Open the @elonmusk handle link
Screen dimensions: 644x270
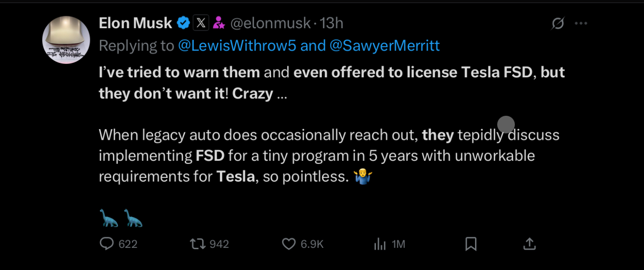[270, 23]
